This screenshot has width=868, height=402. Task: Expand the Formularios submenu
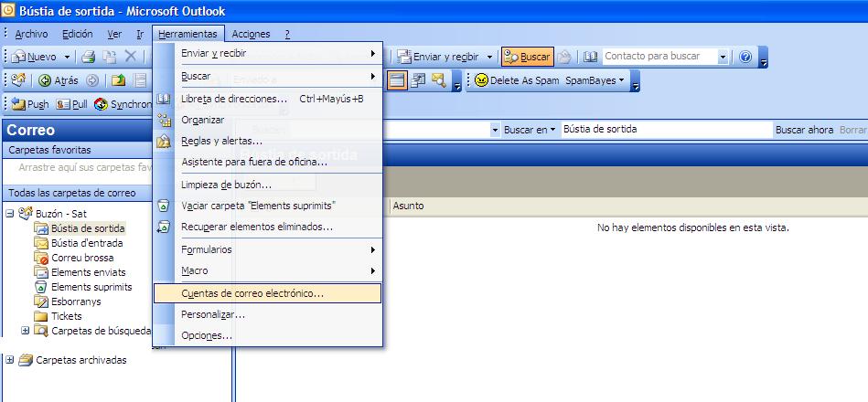(x=267, y=249)
